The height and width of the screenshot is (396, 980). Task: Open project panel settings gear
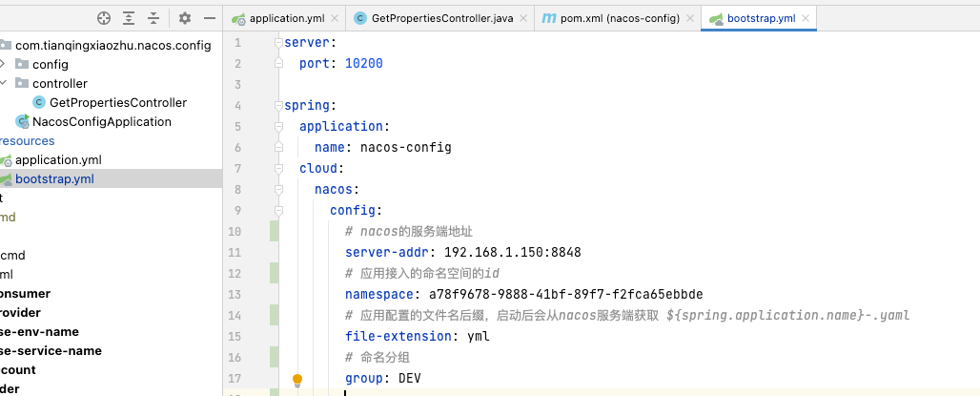pos(185,18)
